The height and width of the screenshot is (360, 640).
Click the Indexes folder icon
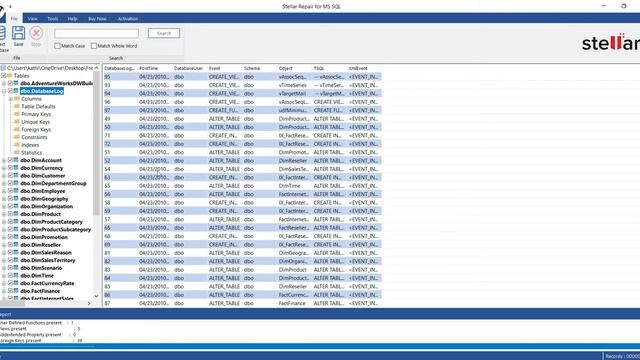(x=17, y=145)
